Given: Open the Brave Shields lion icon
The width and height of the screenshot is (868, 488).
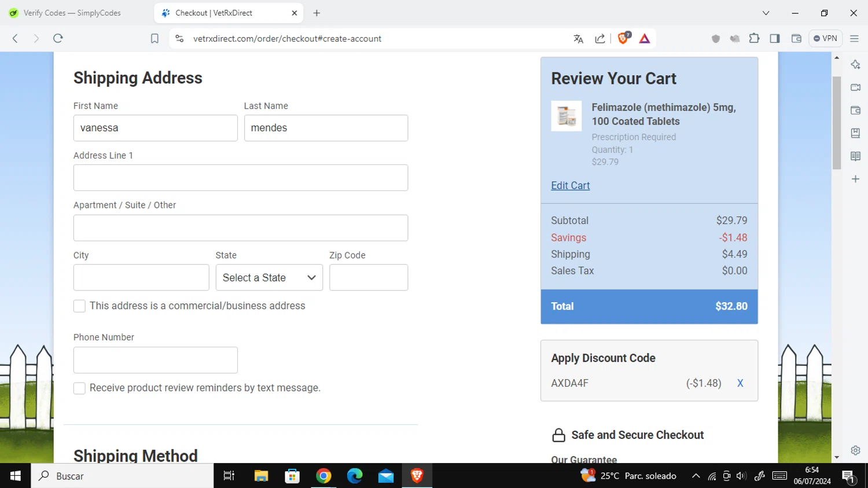Looking at the screenshot, I should tap(623, 38).
